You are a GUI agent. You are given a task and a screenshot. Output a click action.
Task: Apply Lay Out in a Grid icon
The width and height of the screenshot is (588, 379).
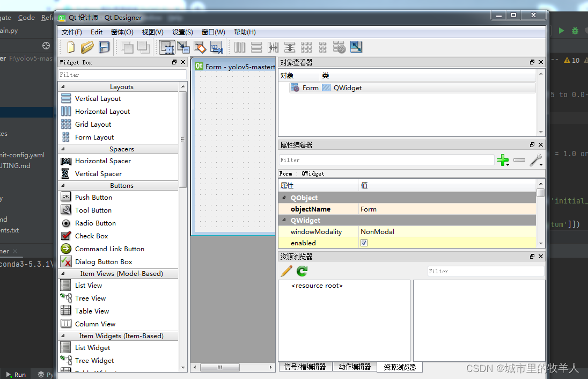pos(306,47)
